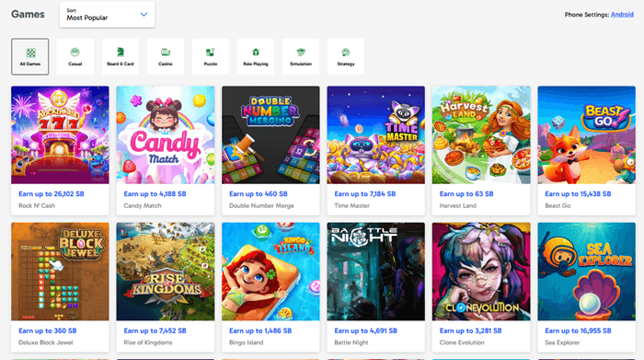Screen dimensions: 644x360
Task: Open the Clone Evolution game thumbnail
Action: click(x=481, y=272)
